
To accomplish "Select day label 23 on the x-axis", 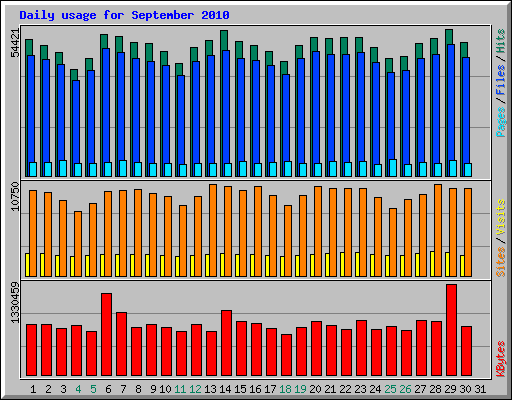I will click(360, 389).
